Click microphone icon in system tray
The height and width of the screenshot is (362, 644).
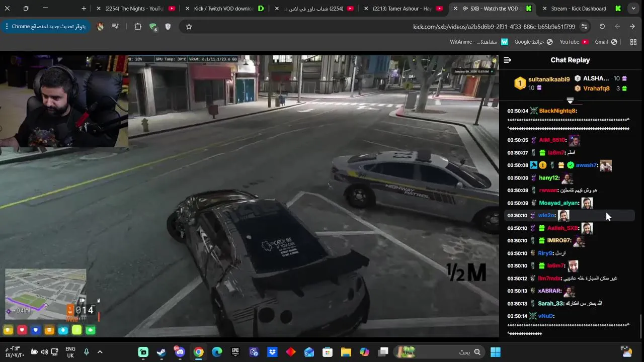point(87,352)
